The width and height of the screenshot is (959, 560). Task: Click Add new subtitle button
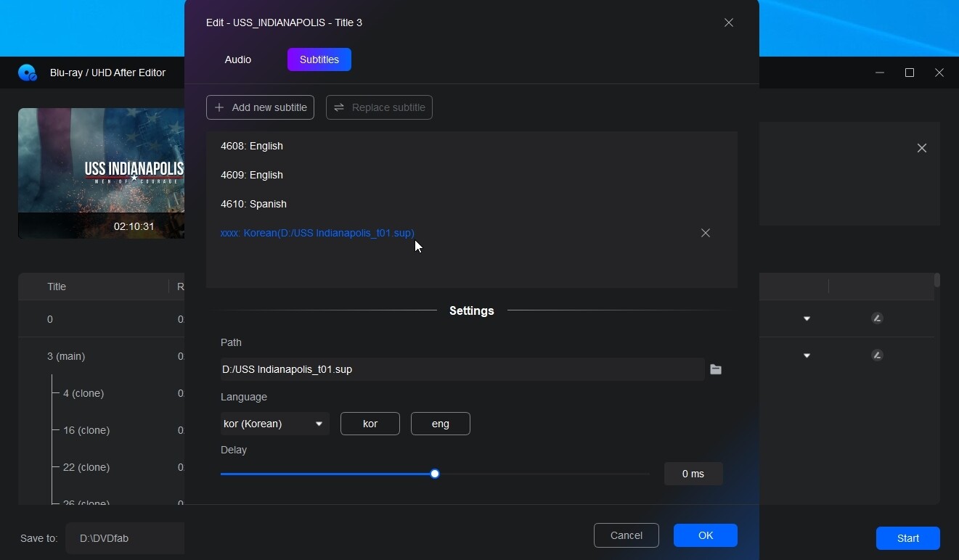[x=261, y=107]
